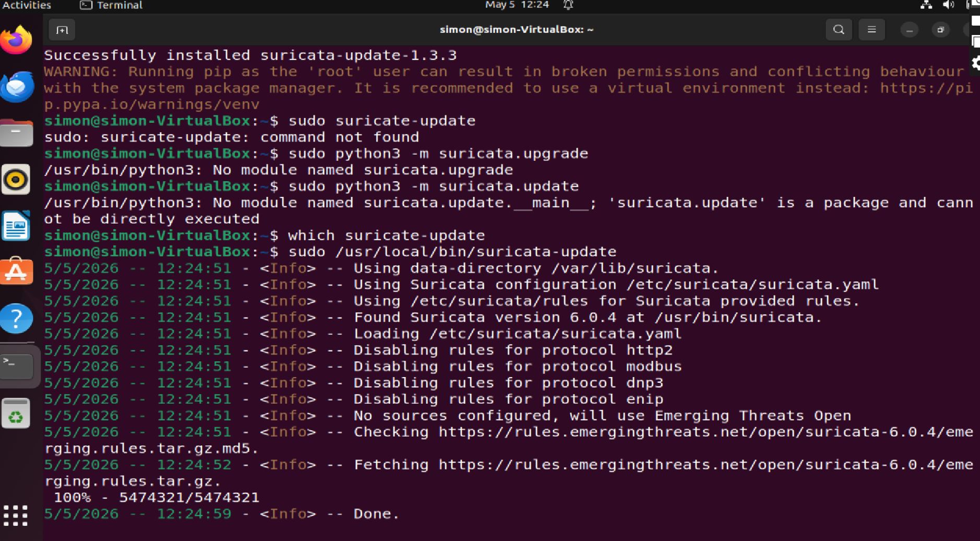
Task: Open a new terminal tab
Action: coord(62,30)
